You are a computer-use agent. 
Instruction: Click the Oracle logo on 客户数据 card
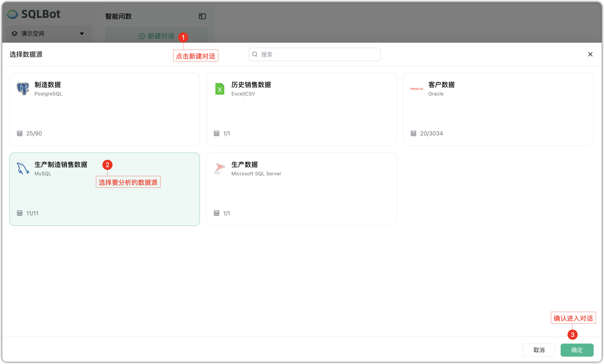click(416, 89)
